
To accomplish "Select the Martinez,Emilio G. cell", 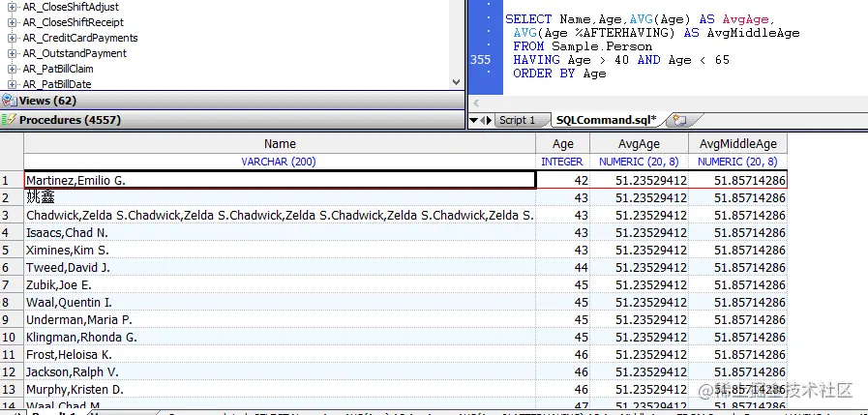I will click(280, 180).
